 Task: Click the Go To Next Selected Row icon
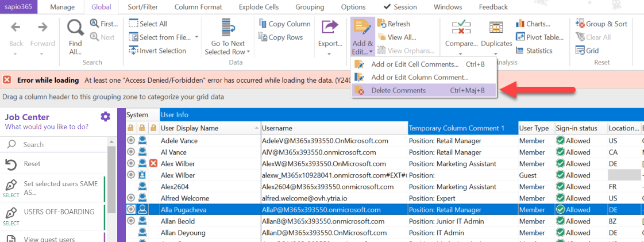227,29
